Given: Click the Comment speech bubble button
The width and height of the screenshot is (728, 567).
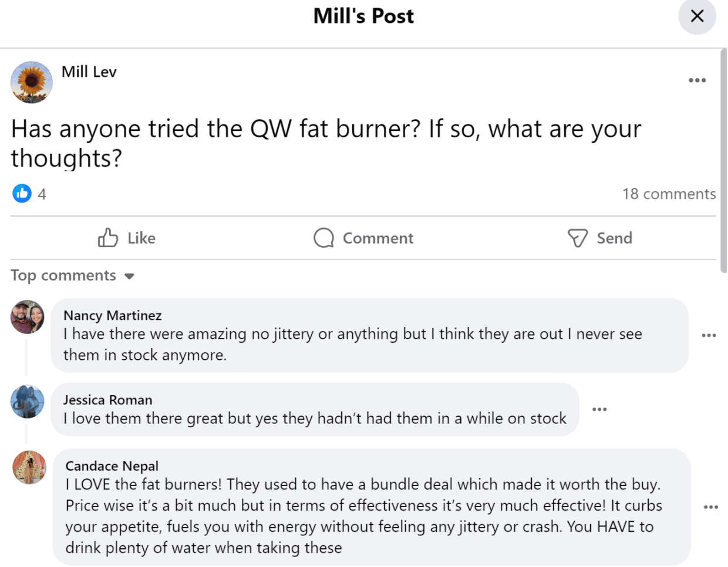Looking at the screenshot, I should pyautogui.click(x=363, y=238).
